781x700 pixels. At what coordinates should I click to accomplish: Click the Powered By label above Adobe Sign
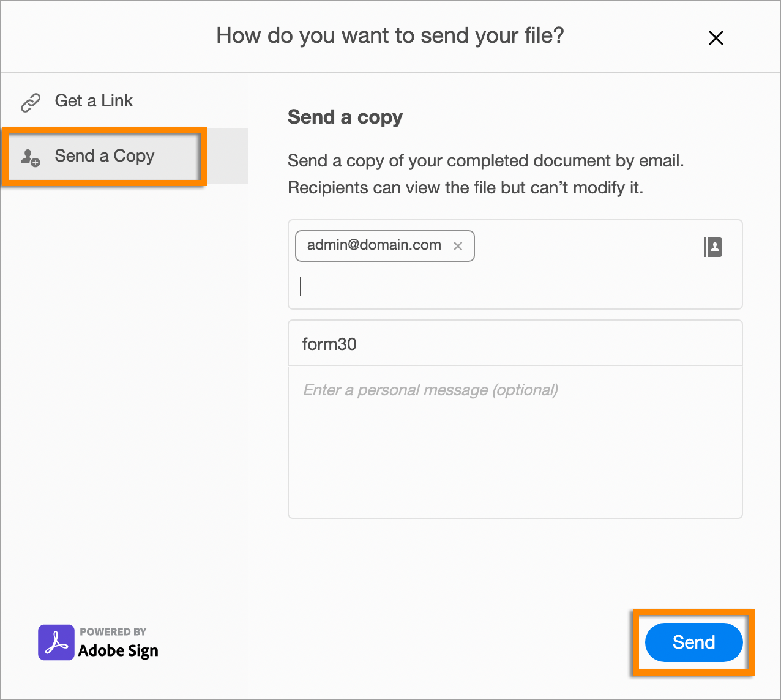(113, 631)
